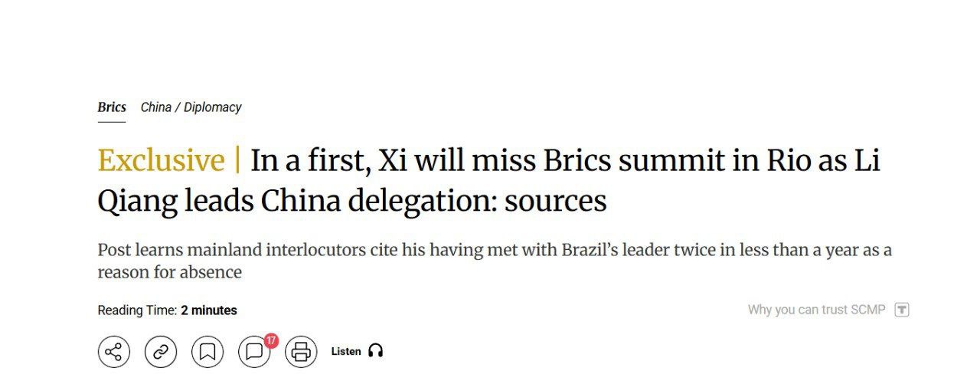Click the headphones audio icon

(375, 351)
